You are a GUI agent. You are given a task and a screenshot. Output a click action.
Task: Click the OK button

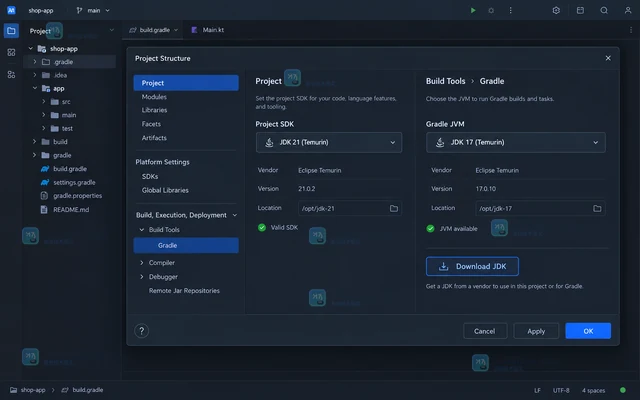pos(588,331)
